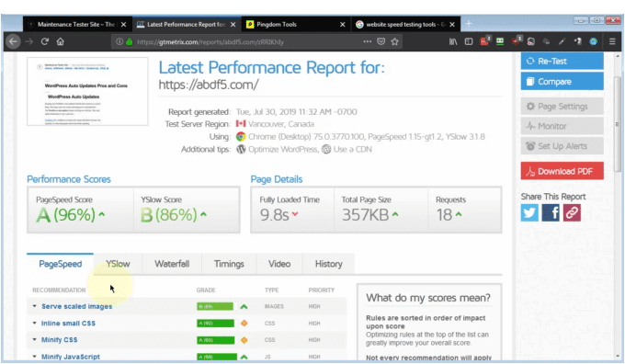Share report via Twitter icon
Image resolution: width=625 pixels, height=364 pixels.
(x=529, y=213)
